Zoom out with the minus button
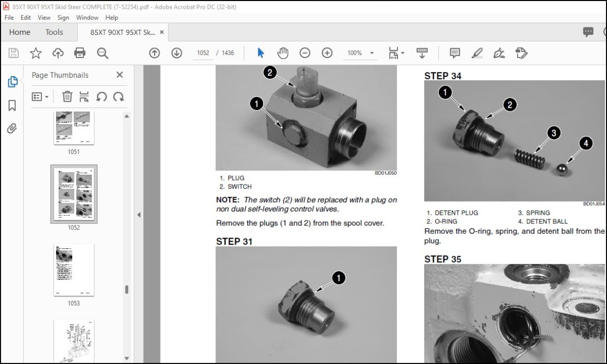 [x=305, y=53]
